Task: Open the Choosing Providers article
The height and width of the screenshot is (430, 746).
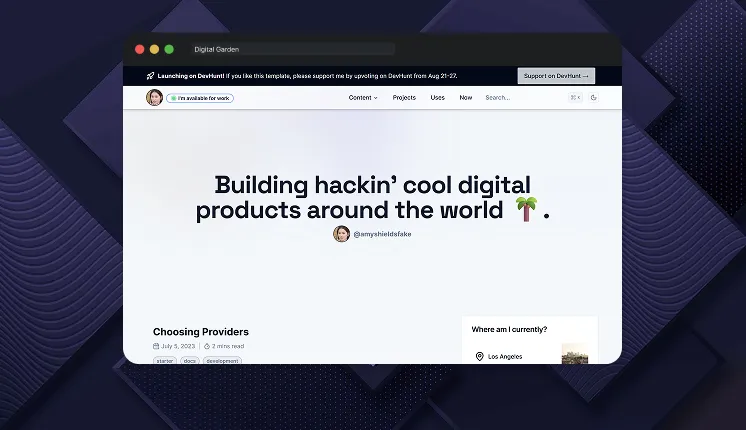Action: (x=201, y=332)
